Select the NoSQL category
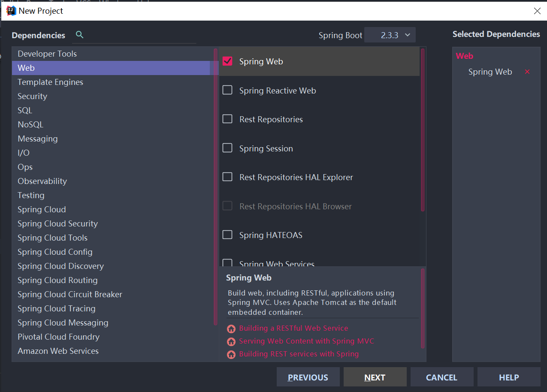The width and height of the screenshot is (547, 392). click(113, 124)
